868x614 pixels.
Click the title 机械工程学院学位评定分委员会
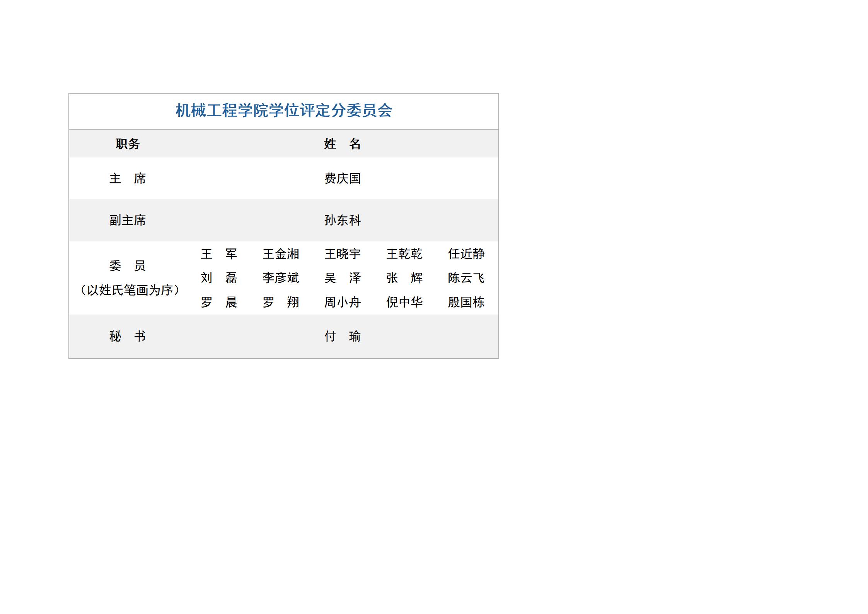pyautogui.click(x=284, y=111)
